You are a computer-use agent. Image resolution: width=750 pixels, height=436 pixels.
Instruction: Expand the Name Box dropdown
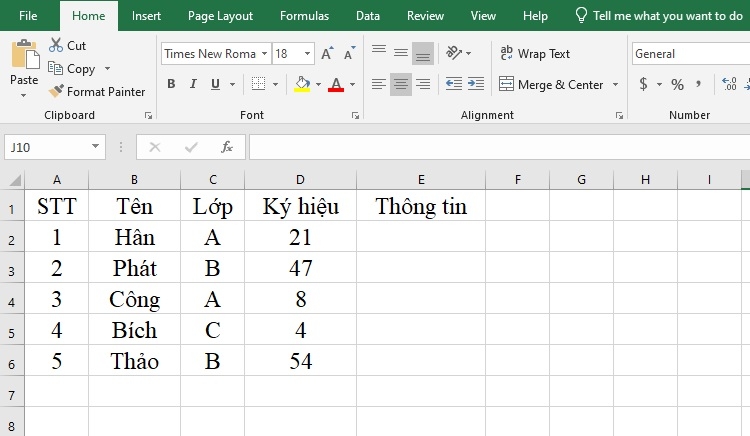pos(96,146)
